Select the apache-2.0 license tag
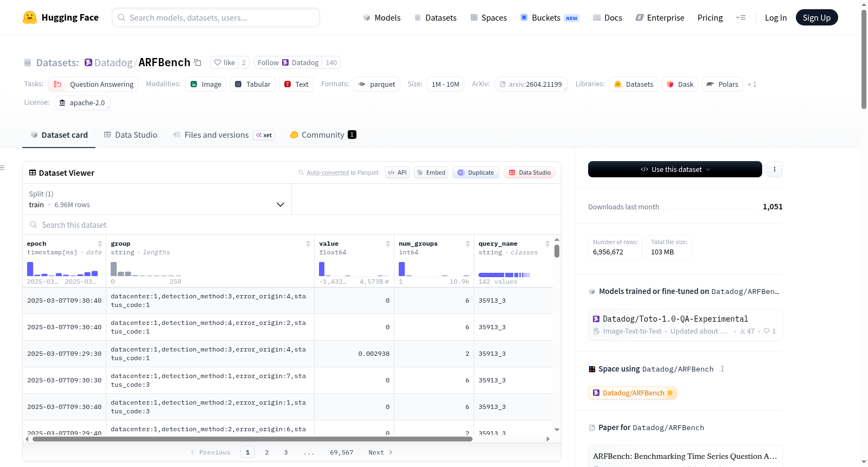This screenshot has width=868, height=467. pos(82,103)
